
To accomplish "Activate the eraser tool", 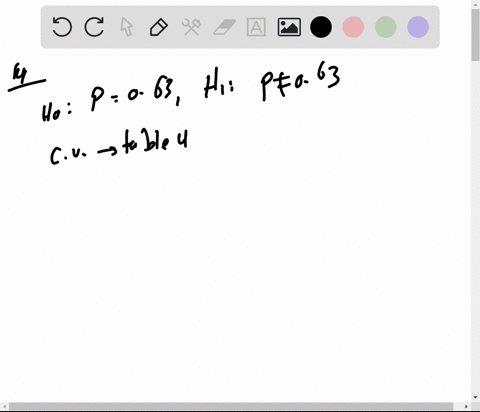I will [x=224, y=27].
